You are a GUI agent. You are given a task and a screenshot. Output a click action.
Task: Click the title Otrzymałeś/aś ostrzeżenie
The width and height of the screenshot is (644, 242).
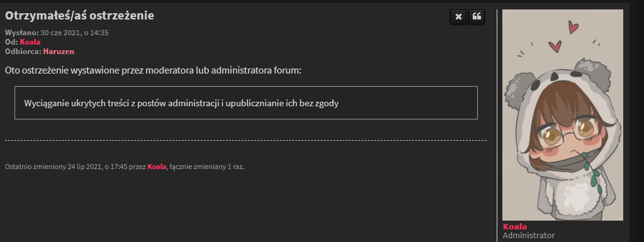[x=80, y=16]
